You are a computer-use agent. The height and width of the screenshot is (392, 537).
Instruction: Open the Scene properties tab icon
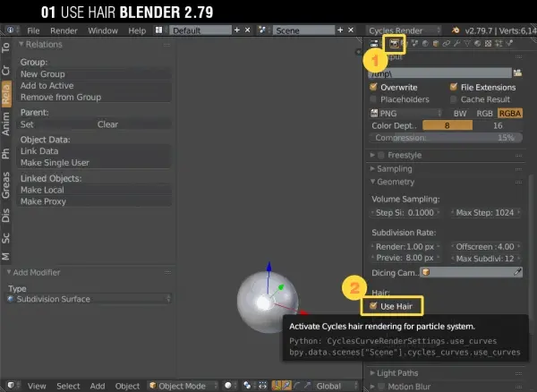[x=414, y=44]
